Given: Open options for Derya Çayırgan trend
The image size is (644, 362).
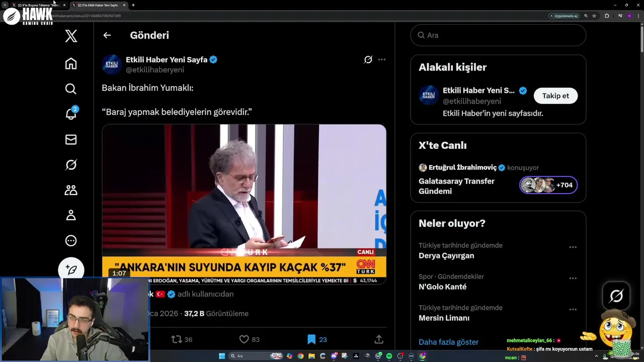Looking at the screenshot, I should [x=573, y=247].
